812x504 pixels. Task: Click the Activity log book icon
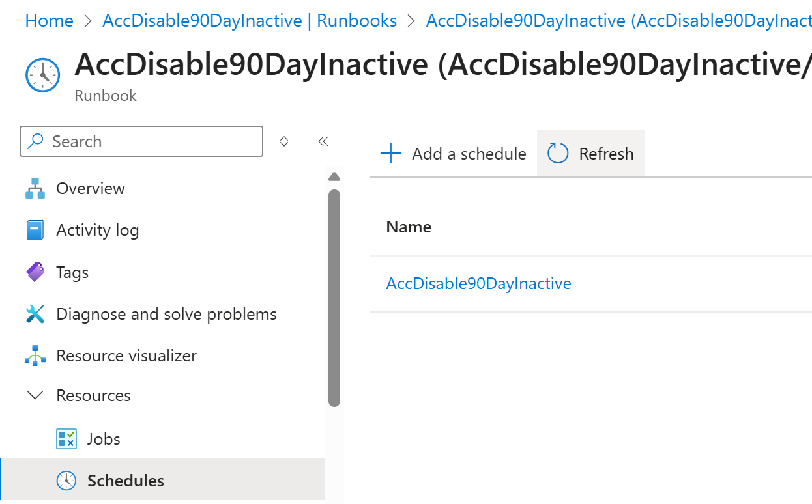pos(35,230)
